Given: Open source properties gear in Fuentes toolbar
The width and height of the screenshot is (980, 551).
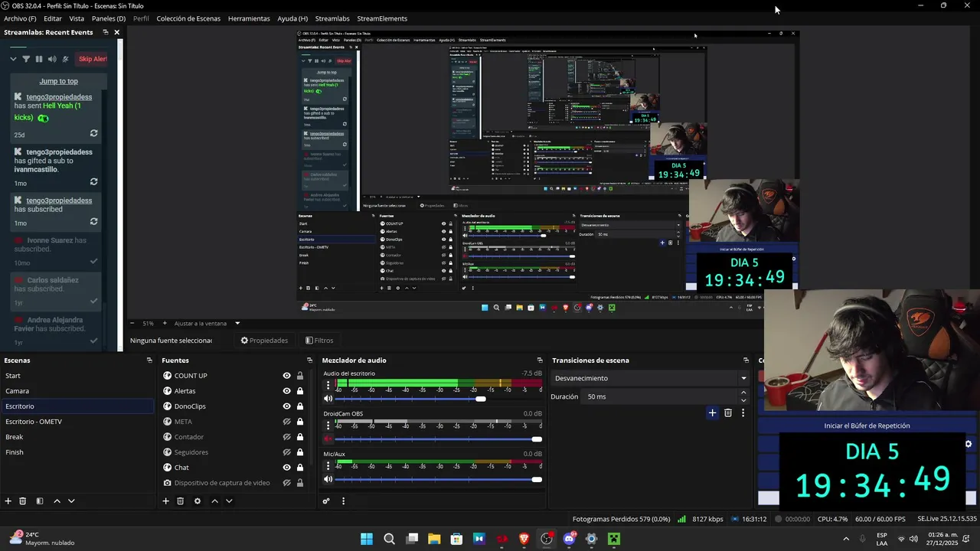Looking at the screenshot, I should pyautogui.click(x=198, y=501).
